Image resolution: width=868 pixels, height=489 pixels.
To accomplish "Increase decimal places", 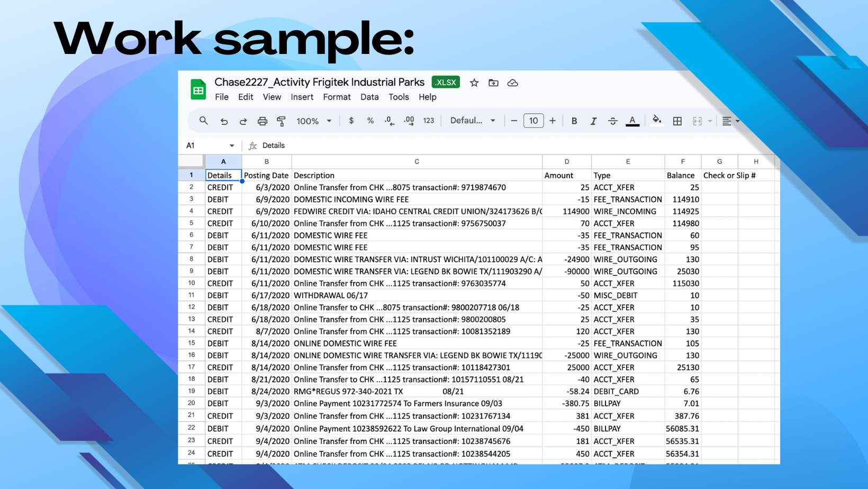I will tap(409, 121).
